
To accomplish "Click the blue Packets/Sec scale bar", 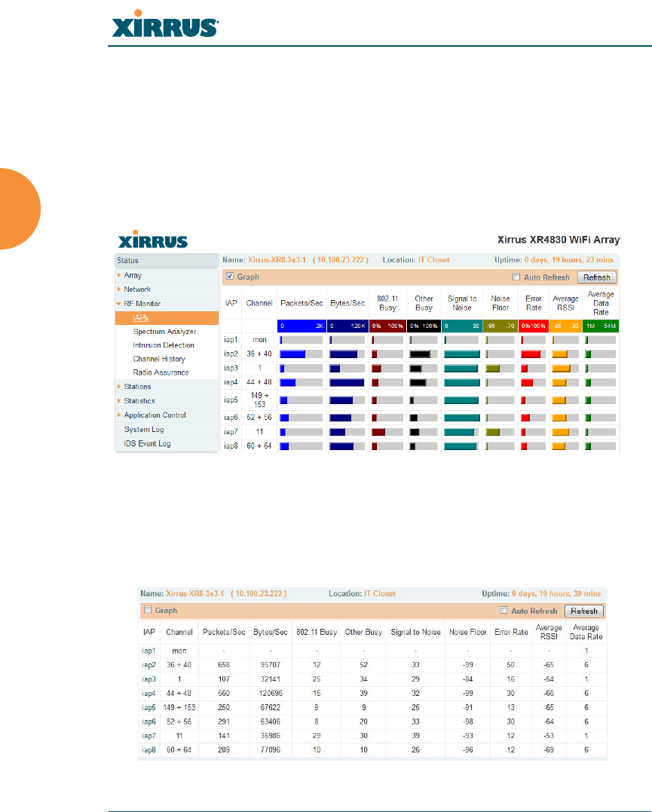I will click(x=302, y=326).
